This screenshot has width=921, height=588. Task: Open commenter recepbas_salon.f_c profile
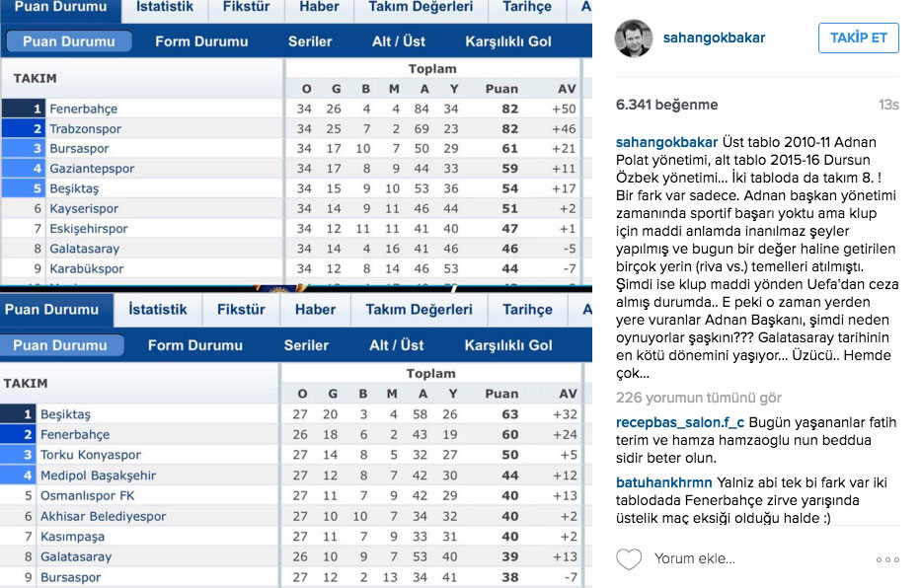click(681, 422)
